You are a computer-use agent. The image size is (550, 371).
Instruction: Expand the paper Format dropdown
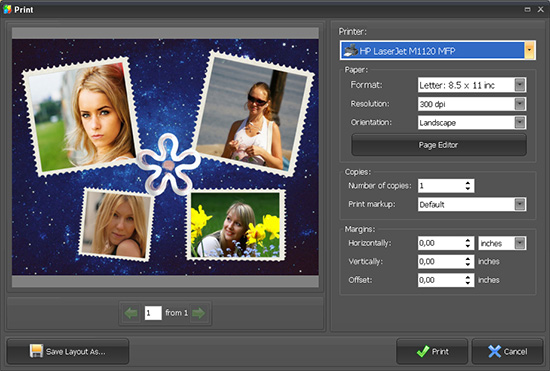coord(520,85)
